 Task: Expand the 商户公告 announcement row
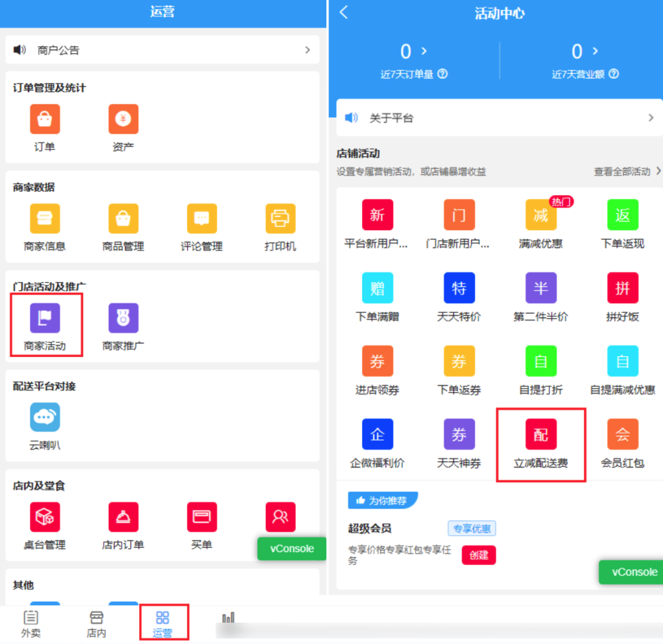point(307,50)
